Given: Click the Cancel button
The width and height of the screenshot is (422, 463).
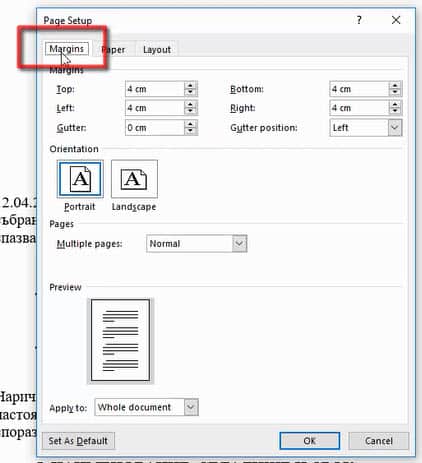Looking at the screenshot, I should (379, 441).
